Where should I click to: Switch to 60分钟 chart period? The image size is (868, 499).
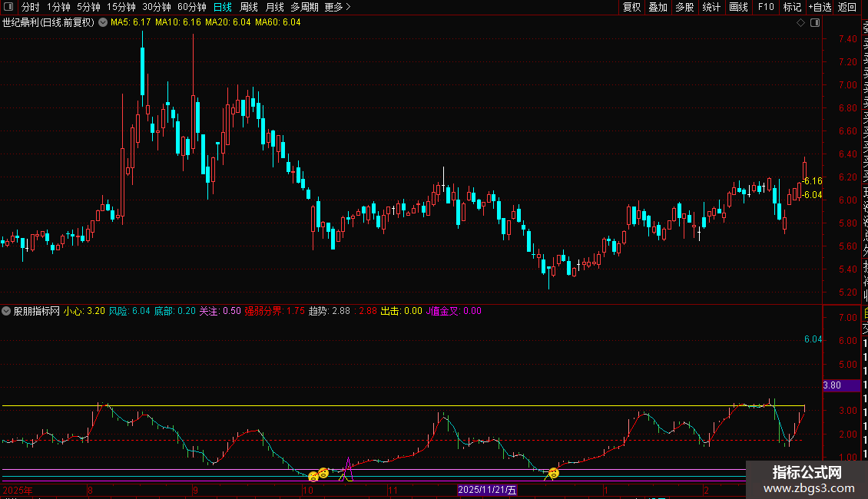pos(192,7)
